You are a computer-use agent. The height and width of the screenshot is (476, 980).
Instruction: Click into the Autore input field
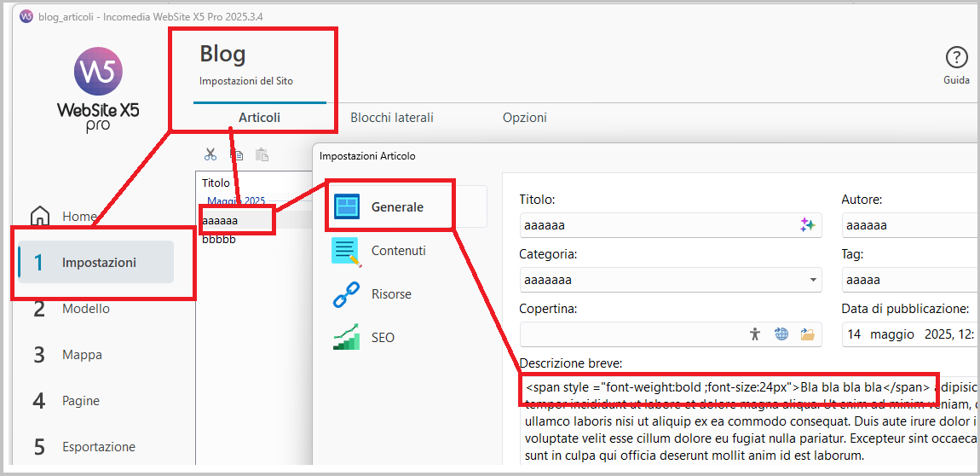click(x=908, y=225)
